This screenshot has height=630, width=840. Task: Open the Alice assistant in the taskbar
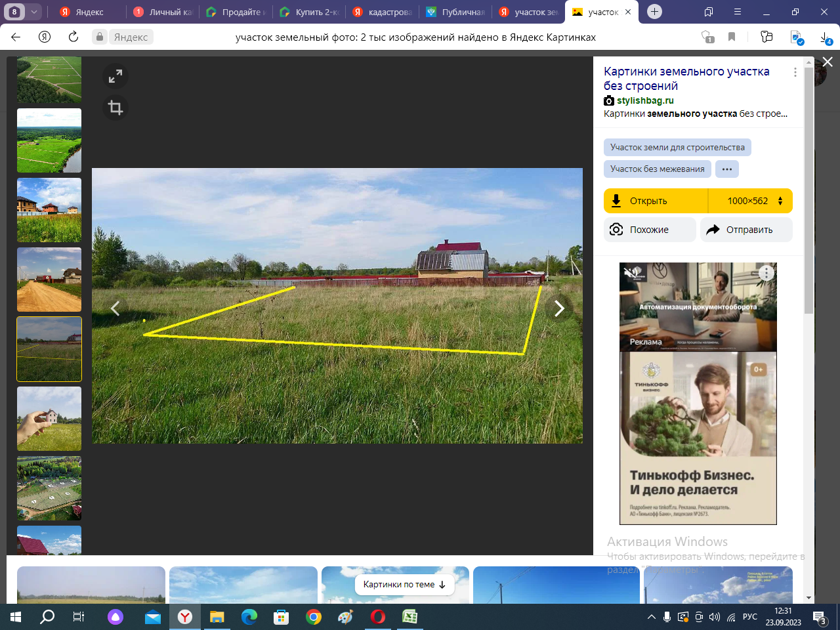pos(115,617)
